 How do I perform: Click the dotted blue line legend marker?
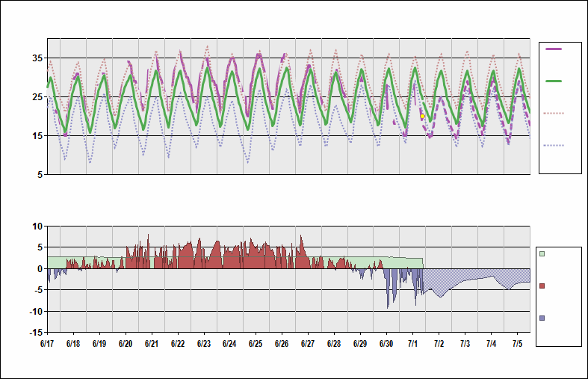point(554,145)
